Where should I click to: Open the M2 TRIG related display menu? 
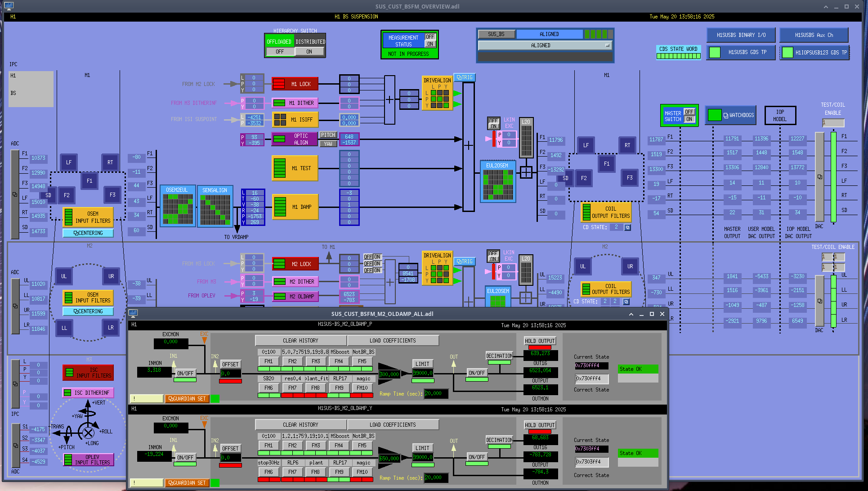(x=465, y=261)
